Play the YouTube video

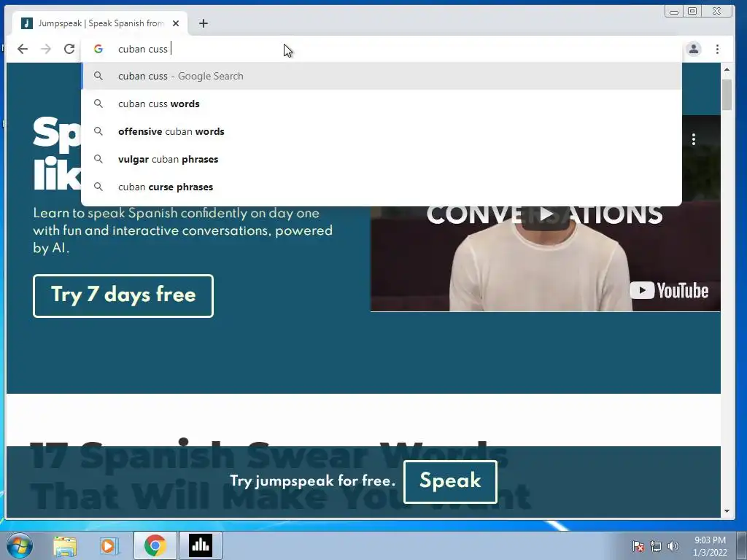(546, 215)
